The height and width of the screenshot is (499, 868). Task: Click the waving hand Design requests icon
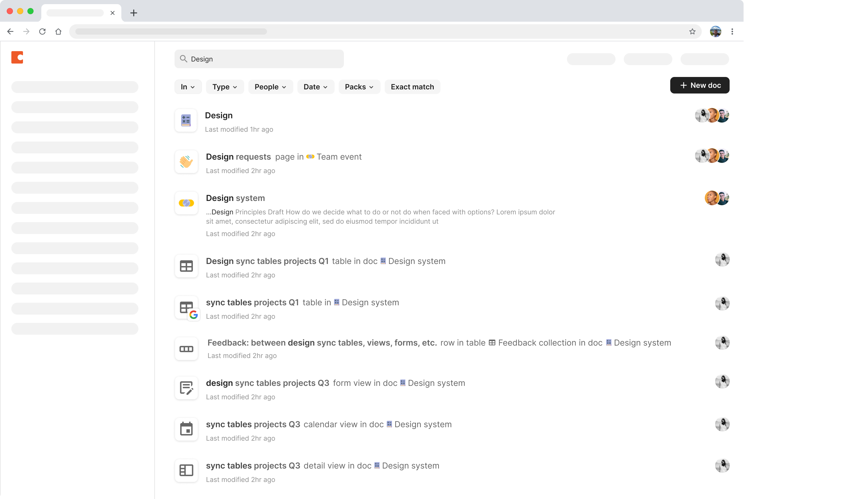pos(186,161)
